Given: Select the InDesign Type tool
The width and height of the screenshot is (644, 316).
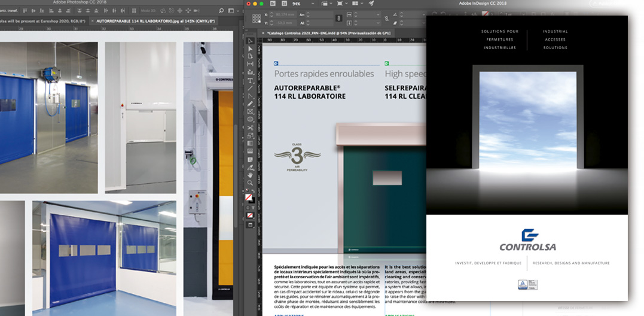Looking at the screenshot, I should [x=250, y=80].
